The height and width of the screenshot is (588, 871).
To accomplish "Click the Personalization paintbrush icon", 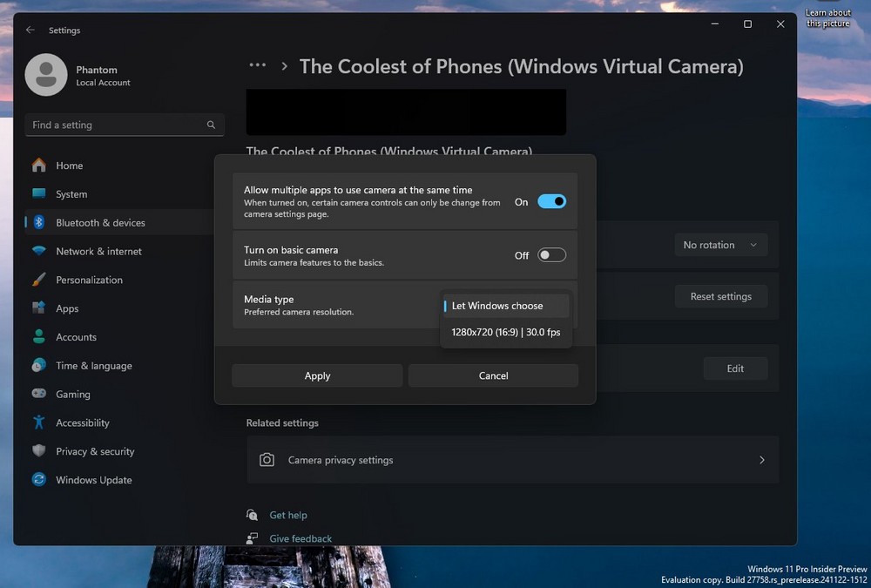I will pyautogui.click(x=39, y=280).
